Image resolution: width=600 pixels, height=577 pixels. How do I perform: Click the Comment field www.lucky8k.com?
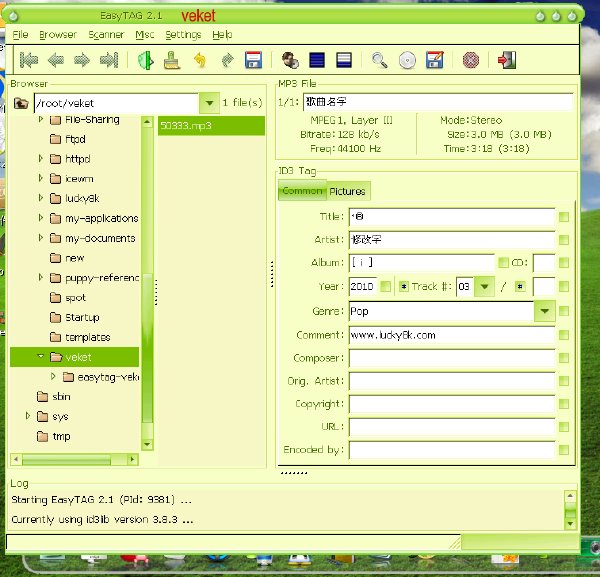point(452,335)
